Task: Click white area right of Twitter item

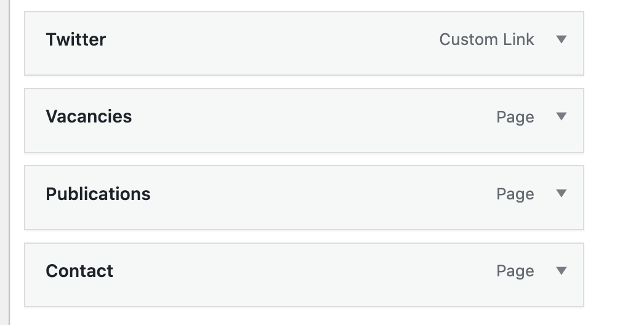Action: (613, 43)
